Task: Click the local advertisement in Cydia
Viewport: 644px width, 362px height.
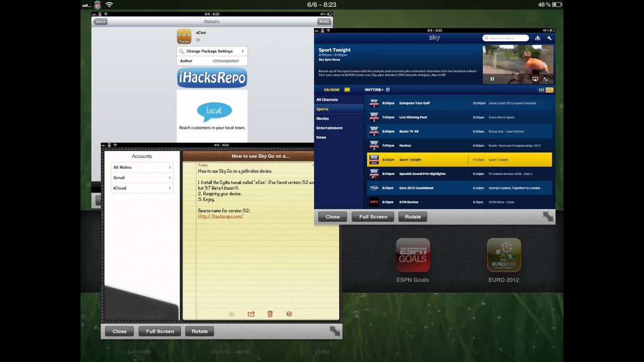Action: (x=212, y=116)
